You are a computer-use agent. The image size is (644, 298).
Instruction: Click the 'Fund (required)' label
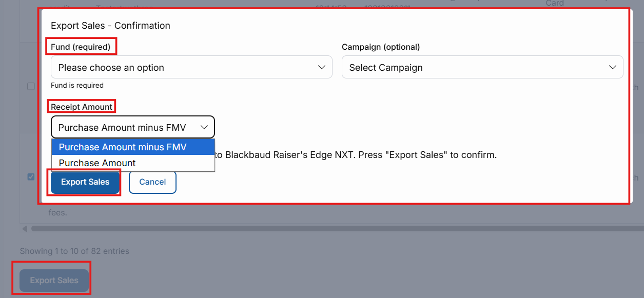point(81,47)
